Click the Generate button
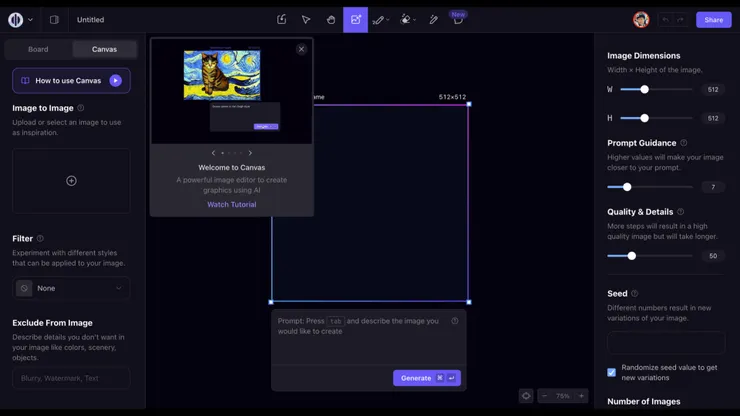The width and height of the screenshot is (740, 416). [427, 378]
